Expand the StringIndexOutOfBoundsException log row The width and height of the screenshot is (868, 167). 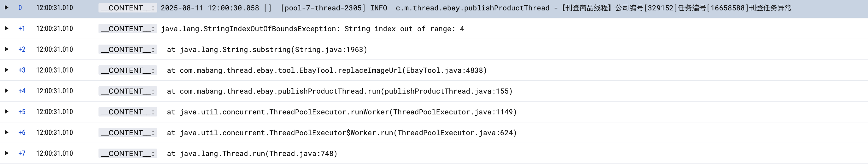(x=7, y=28)
